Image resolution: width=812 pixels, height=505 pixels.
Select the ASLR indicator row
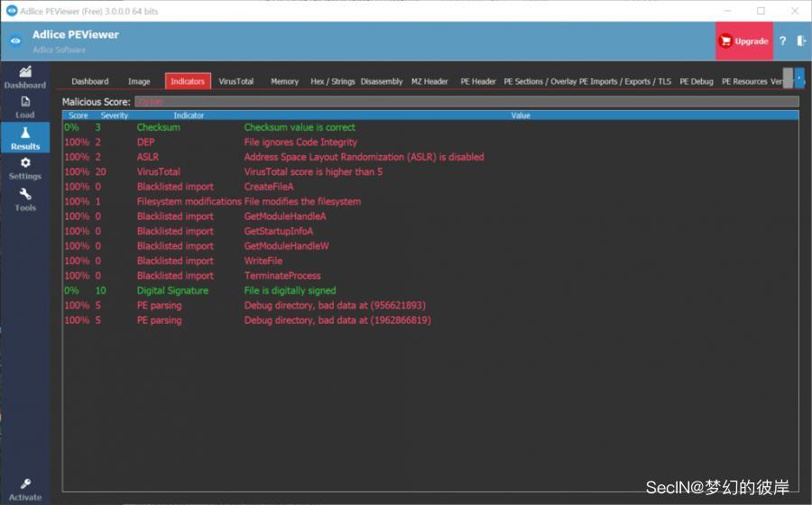pyautogui.click(x=430, y=157)
